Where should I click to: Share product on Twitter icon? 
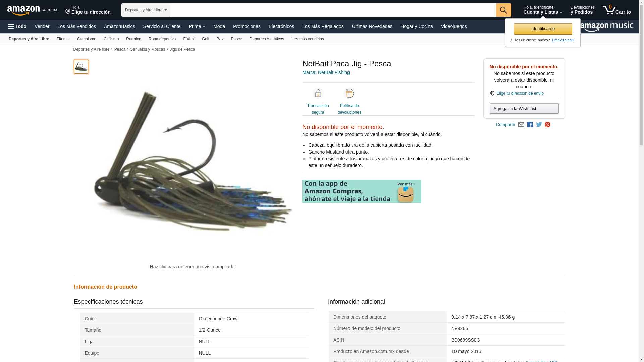(539, 125)
